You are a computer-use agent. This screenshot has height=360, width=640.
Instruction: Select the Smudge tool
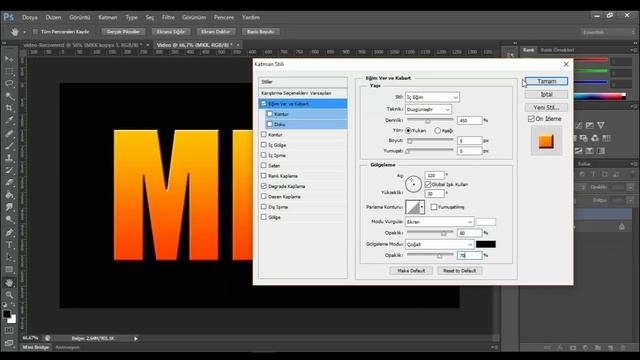pos(9,207)
